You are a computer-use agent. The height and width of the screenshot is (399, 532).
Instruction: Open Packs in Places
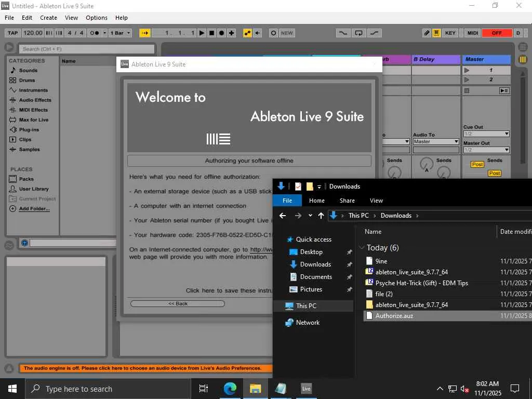26,179
